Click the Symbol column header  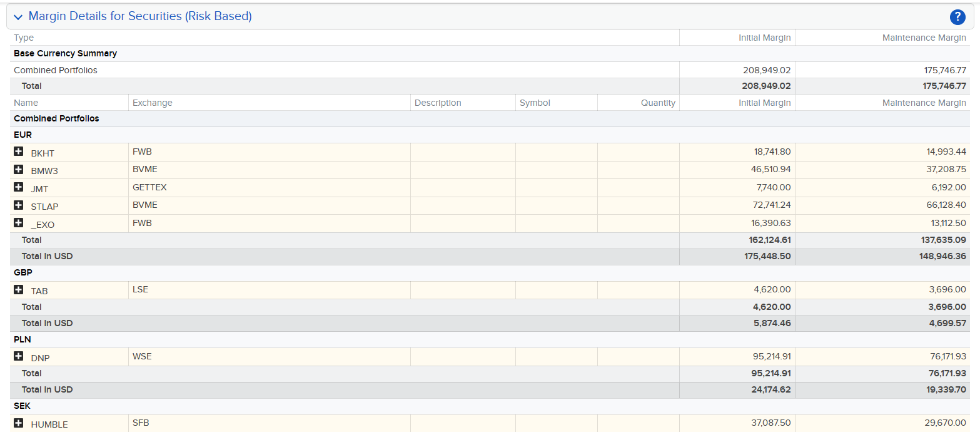535,103
